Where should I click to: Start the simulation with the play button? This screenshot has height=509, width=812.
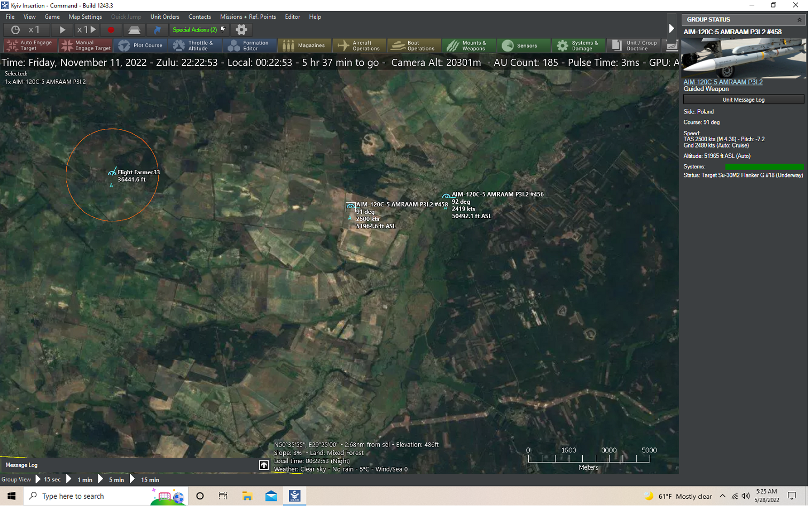pyautogui.click(x=62, y=30)
